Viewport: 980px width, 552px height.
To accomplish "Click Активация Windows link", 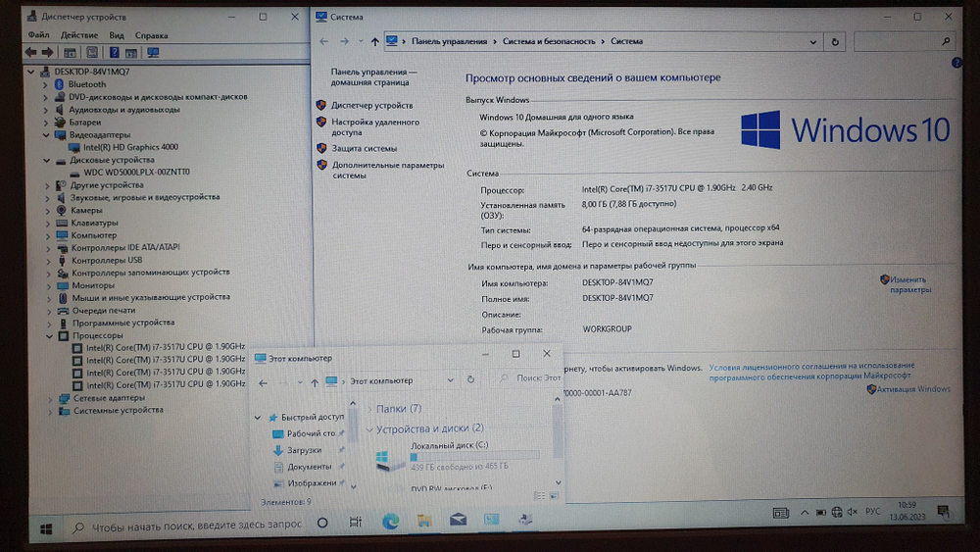I will tap(913, 389).
